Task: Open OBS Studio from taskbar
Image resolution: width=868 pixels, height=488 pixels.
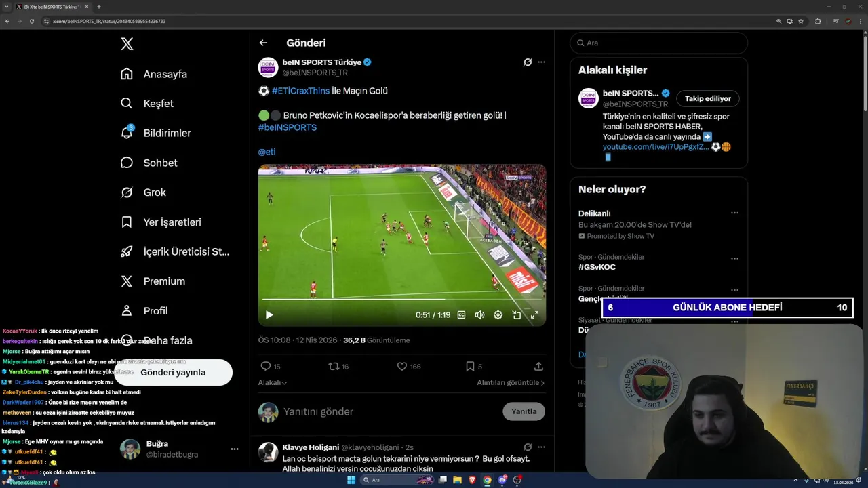Action: [x=517, y=480]
